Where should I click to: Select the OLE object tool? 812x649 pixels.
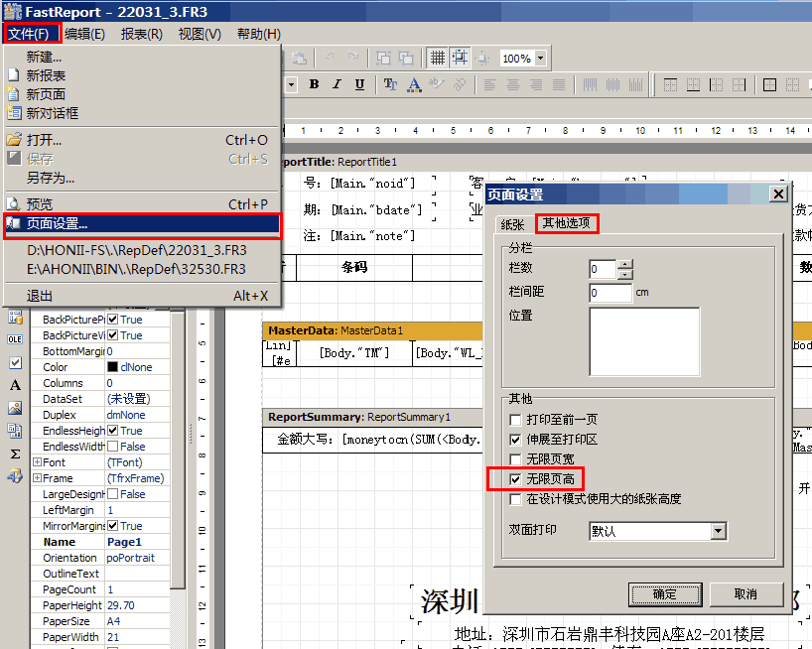pyautogui.click(x=15, y=339)
